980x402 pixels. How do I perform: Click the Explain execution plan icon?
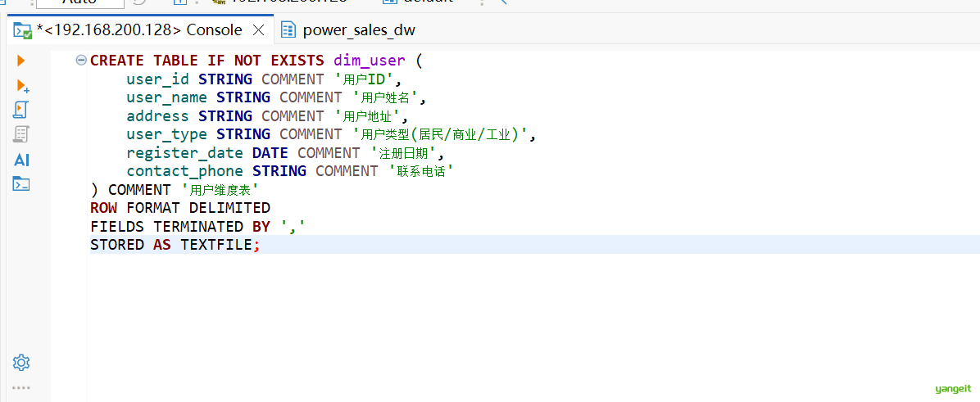(21, 134)
